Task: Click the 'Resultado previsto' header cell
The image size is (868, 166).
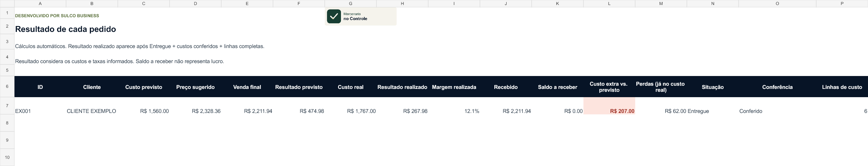Action: coord(299,87)
